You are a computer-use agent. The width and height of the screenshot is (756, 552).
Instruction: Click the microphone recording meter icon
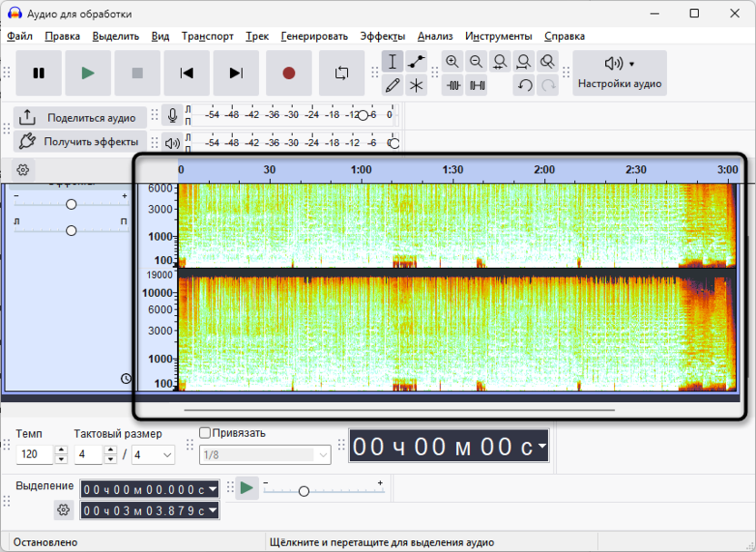click(173, 115)
